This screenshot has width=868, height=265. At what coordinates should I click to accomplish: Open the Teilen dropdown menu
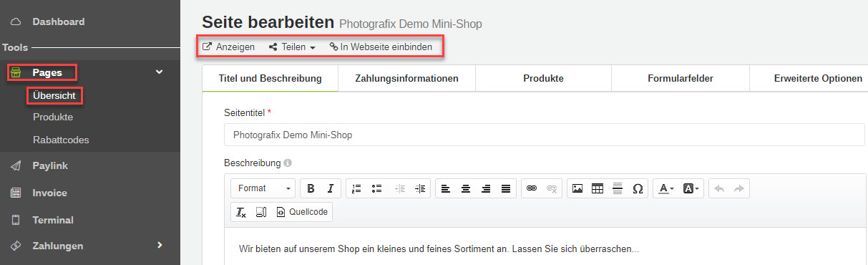tap(292, 47)
